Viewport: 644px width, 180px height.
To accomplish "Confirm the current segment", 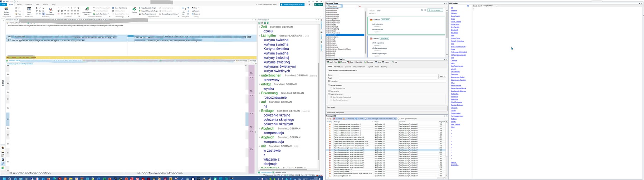I will [x=134, y=10].
